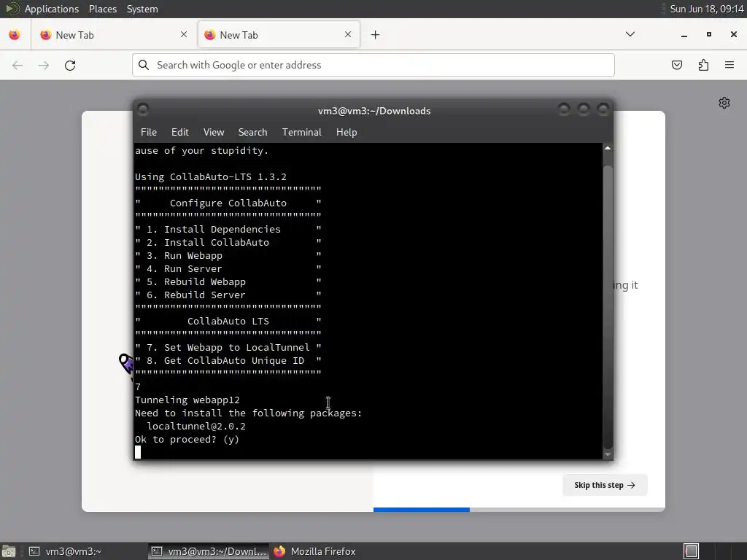Click the 'Ok to proceed? (y)' prompt line

187,440
